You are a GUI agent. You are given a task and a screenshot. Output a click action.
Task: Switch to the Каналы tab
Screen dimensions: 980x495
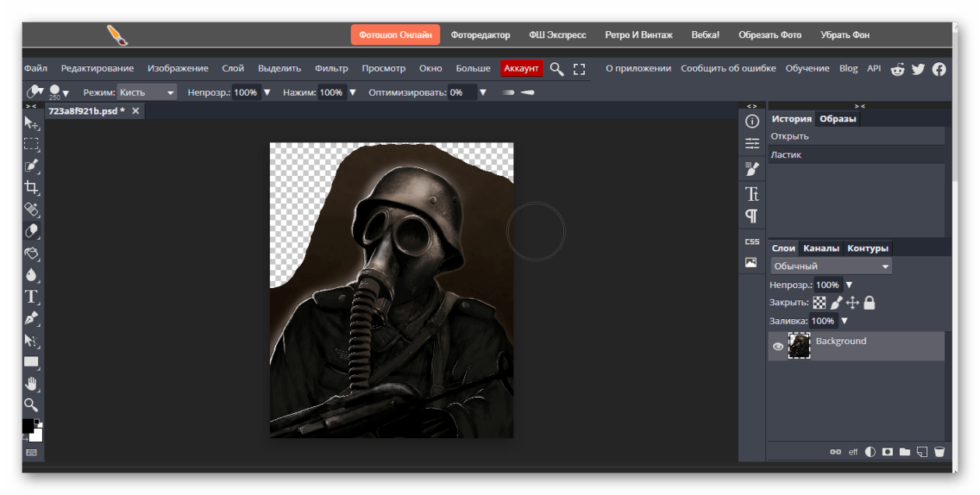821,248
